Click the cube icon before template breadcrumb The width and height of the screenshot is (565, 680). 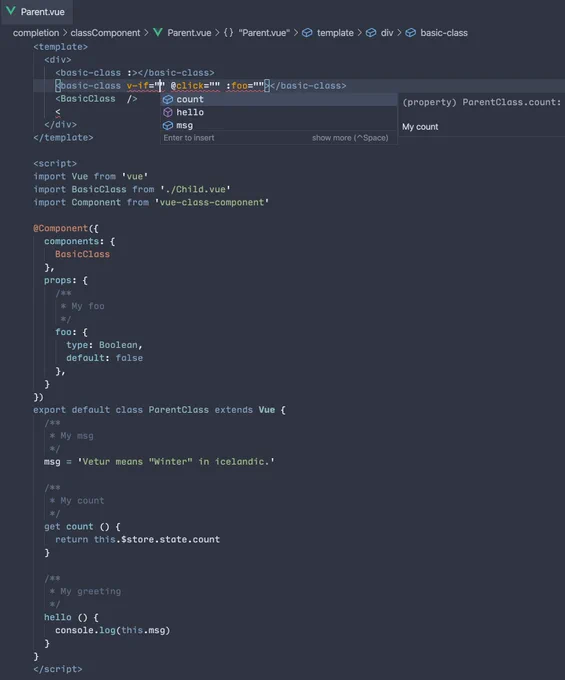[307, 33]
